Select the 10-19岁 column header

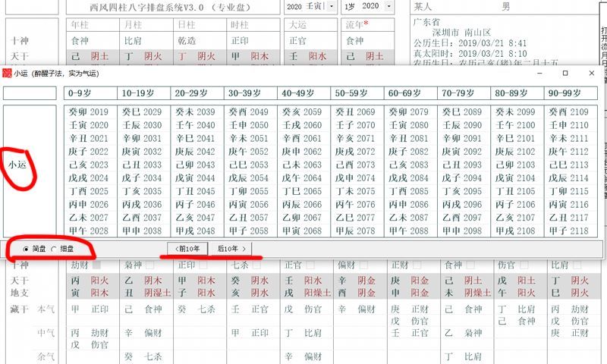click(x=143, y=93)
